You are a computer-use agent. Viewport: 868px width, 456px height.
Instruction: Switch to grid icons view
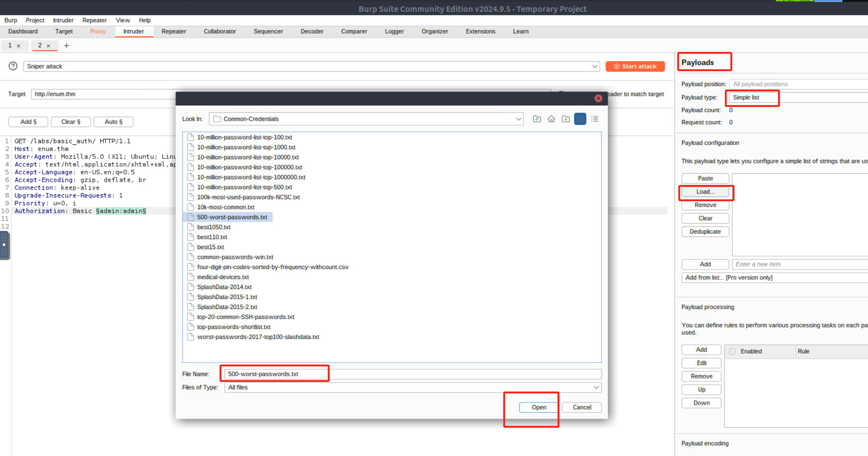tap(580, 119)
